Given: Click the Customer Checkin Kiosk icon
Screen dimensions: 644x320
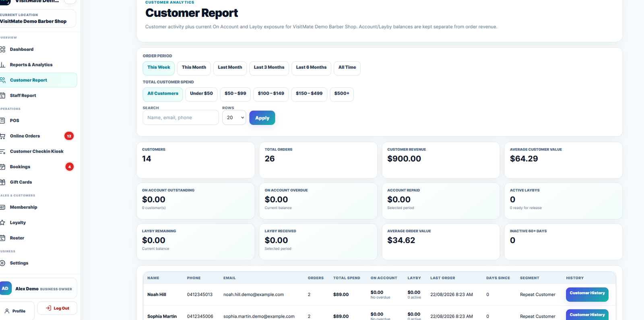Looking at the screenshot, I should 2,151.
